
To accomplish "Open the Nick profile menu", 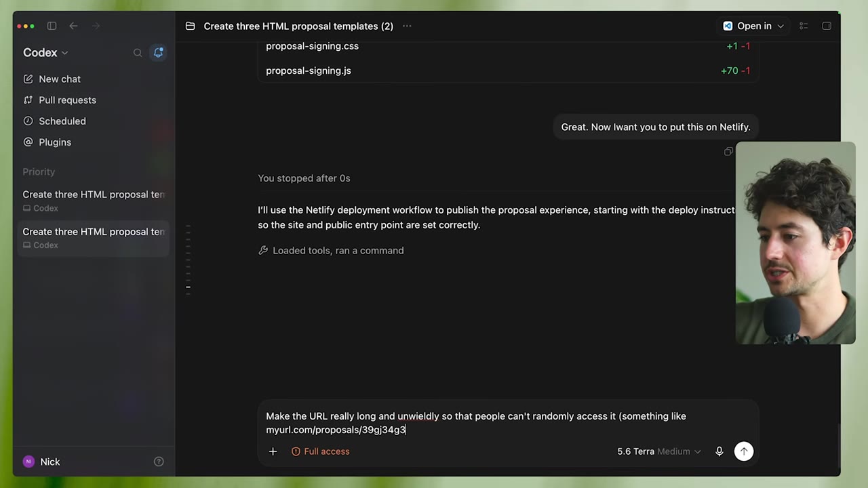I will coord(41,462).
